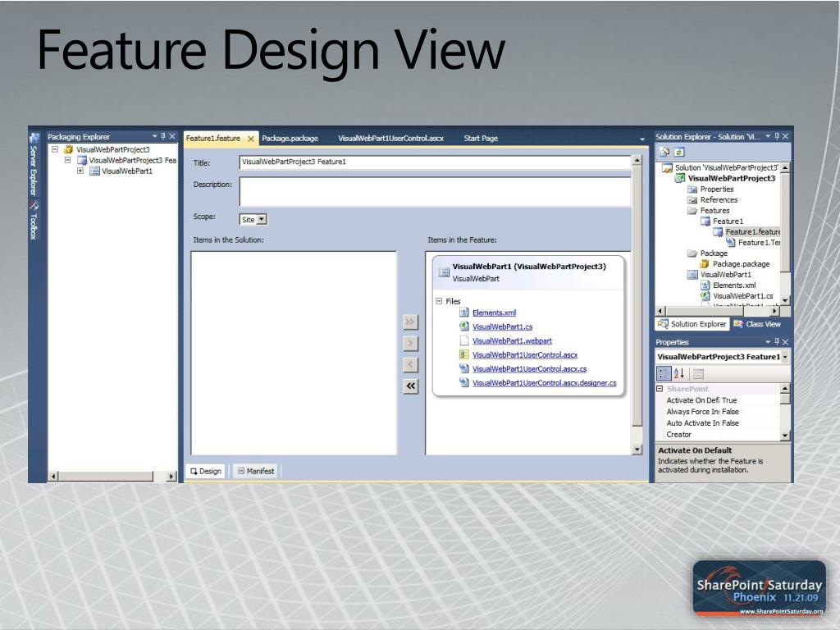Open VisualWebPart1UserControl.ascx.cs link

tap(529, 368)
